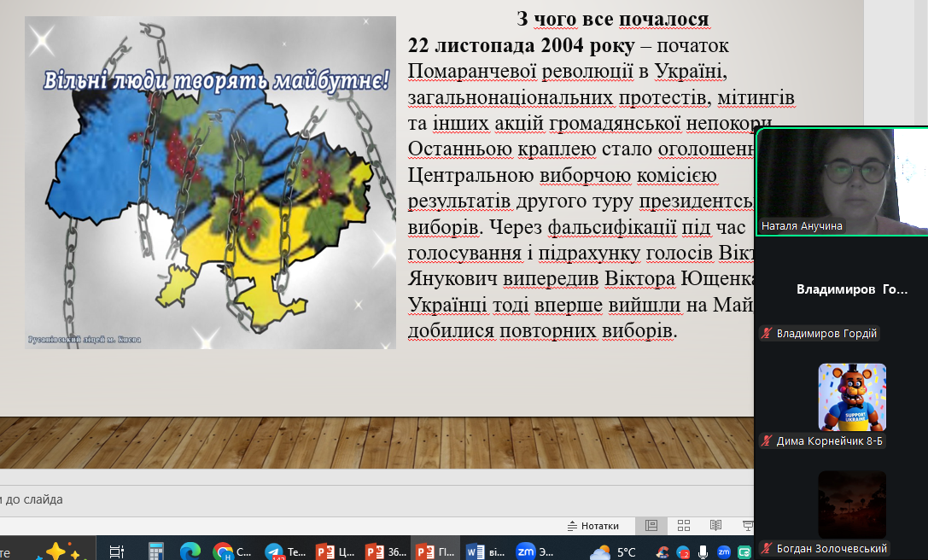Select Богдан Золочевський participant tile
Image resolution: width=928 pixels, height=560 pixels.
click(852, 504)
